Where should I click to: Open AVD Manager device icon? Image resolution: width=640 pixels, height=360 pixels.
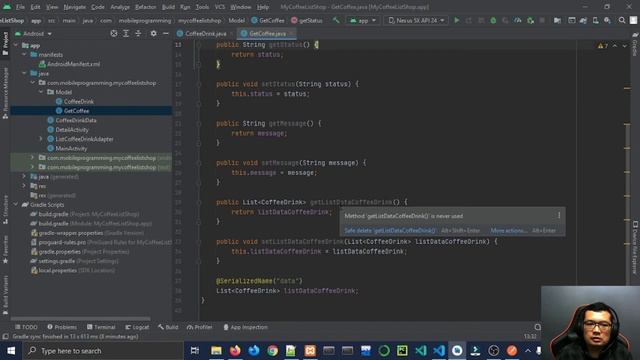coord(596,20)
